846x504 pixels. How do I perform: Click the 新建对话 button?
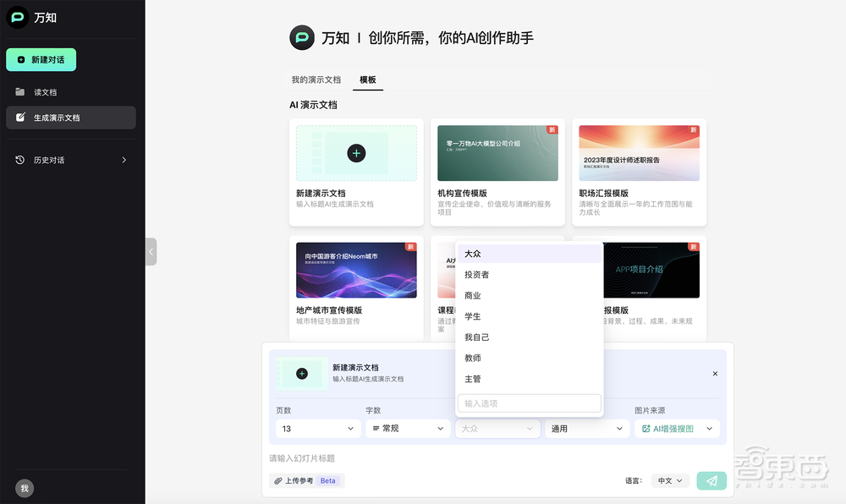click(41, 59)
